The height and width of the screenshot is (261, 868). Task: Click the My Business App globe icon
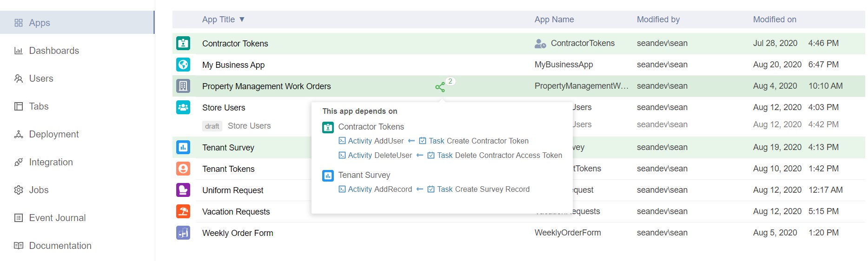pos(183,65)
